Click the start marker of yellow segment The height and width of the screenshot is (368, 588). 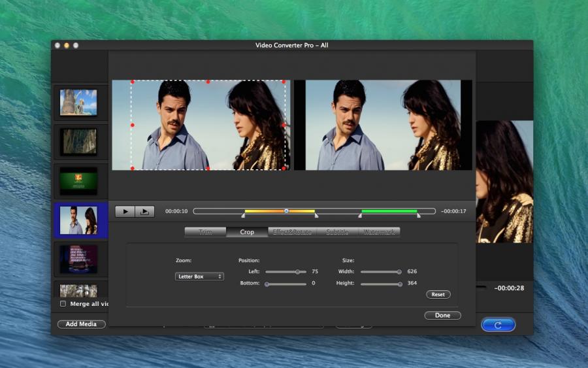click(x=244, y=215)
